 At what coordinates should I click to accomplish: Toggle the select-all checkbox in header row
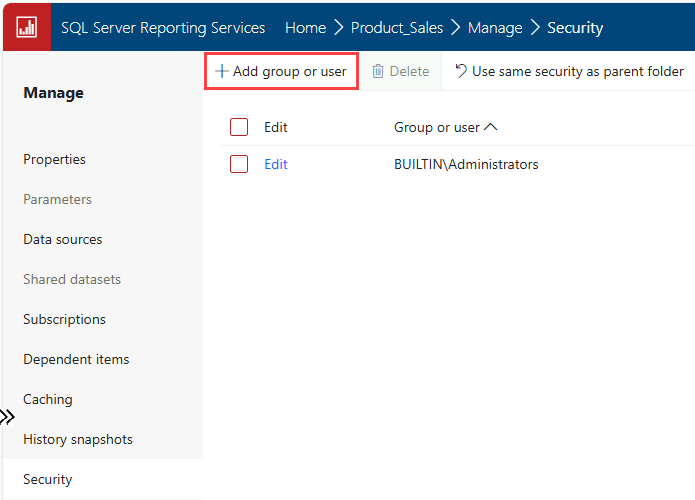239,127
